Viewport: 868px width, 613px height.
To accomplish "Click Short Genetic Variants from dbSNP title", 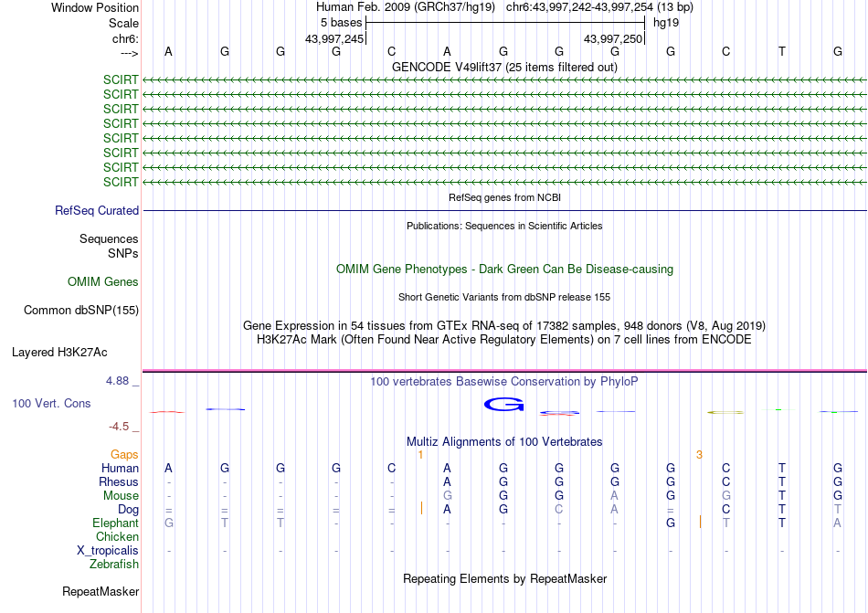I will click(504, 297).
